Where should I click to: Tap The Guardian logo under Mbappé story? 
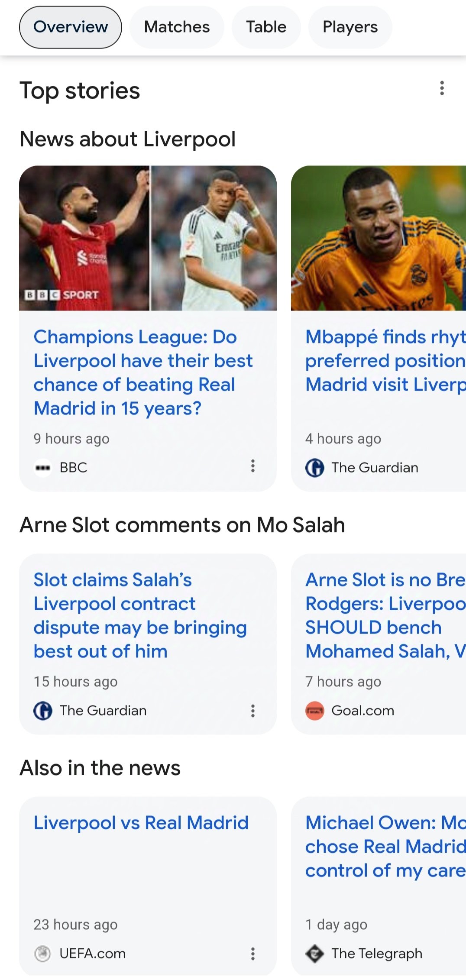point(315,468)
